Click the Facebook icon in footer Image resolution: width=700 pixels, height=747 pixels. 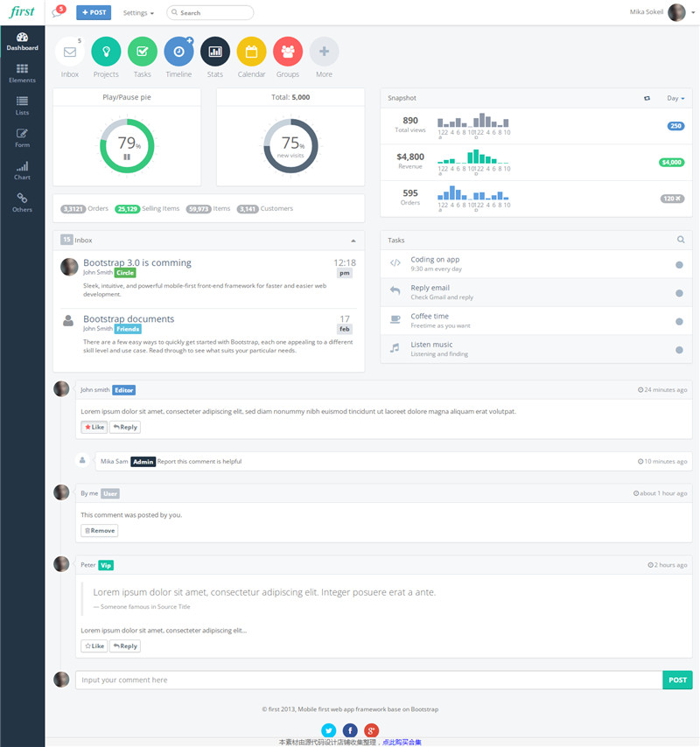click(x=350, y=730)
